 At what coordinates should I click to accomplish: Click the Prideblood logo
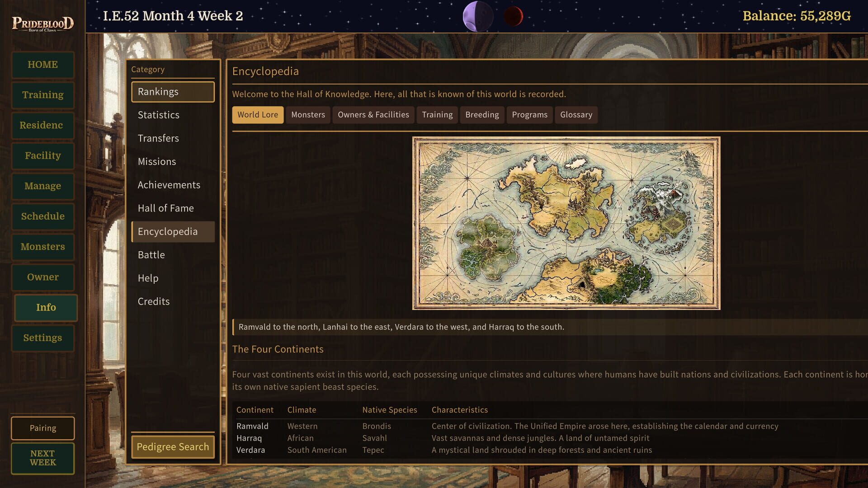coord(42,23)
